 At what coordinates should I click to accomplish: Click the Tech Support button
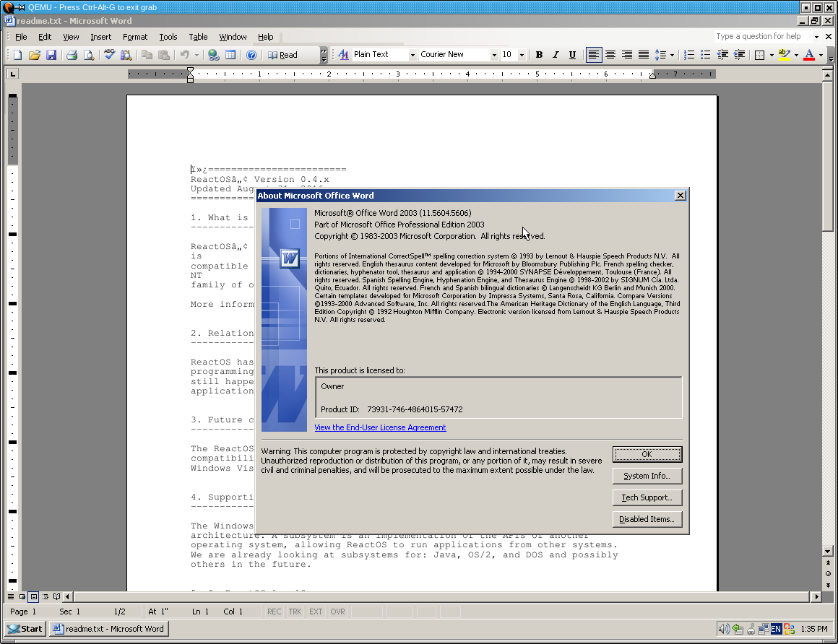pyautogui.click(x=647, y=497)
